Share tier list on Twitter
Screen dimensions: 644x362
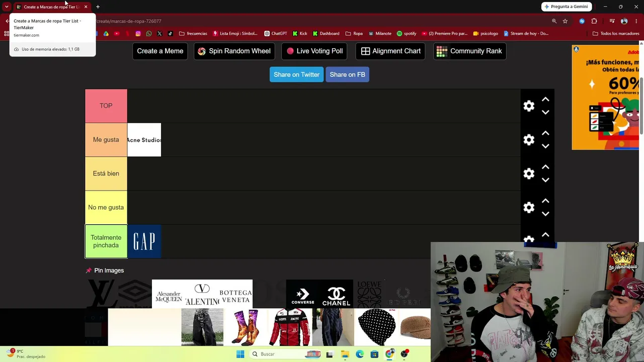[x=296, y=74]
